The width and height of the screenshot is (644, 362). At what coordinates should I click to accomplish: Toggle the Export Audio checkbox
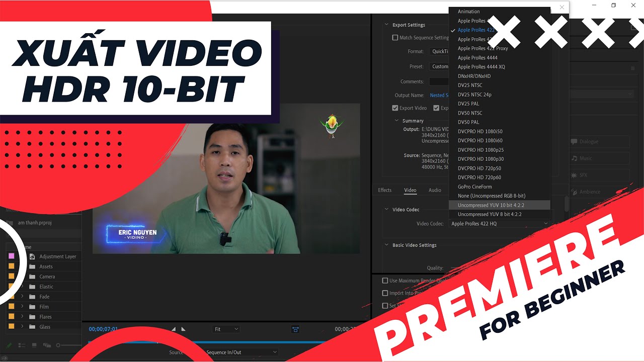436,108
